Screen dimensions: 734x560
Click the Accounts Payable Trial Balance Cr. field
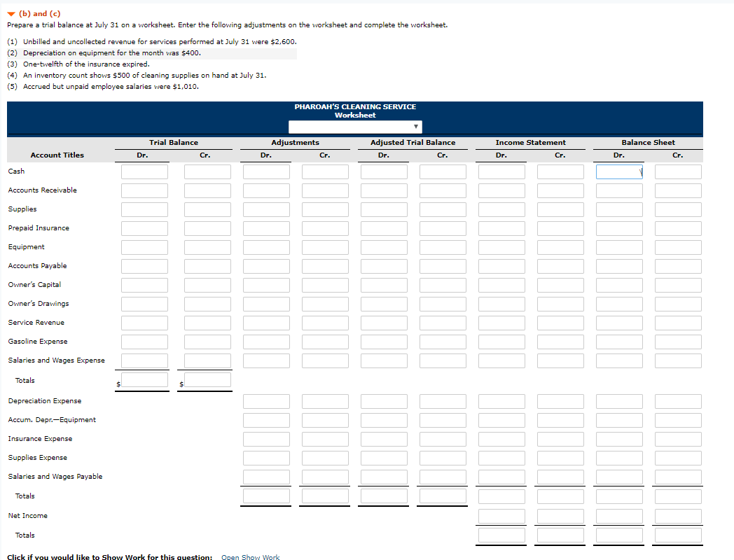[x=207, y=265]
